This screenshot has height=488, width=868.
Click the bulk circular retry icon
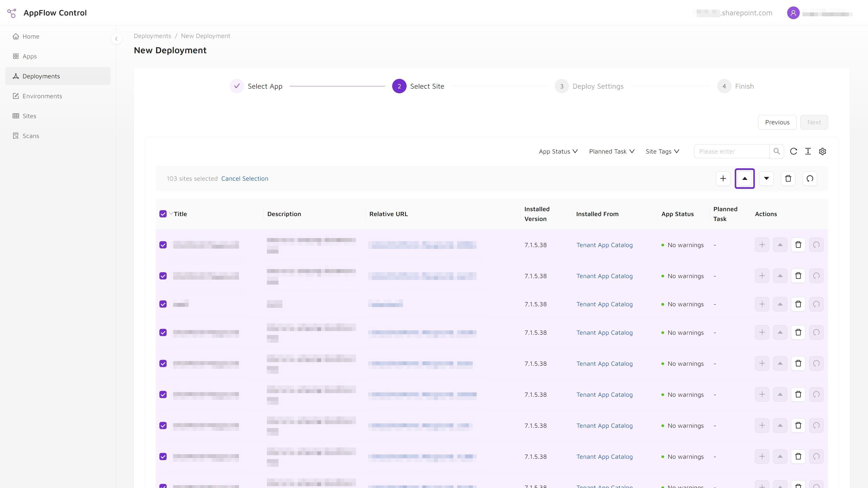click(x=810, y=179)
